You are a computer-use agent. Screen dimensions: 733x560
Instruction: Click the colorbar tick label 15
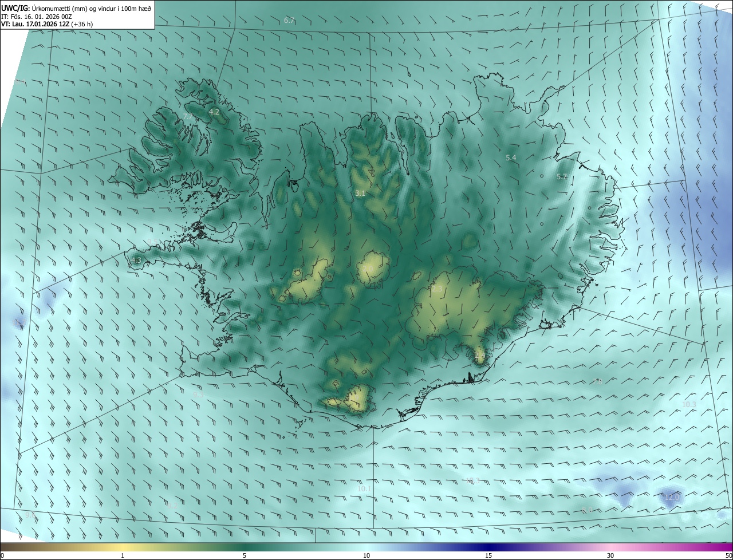click(488, 555)
